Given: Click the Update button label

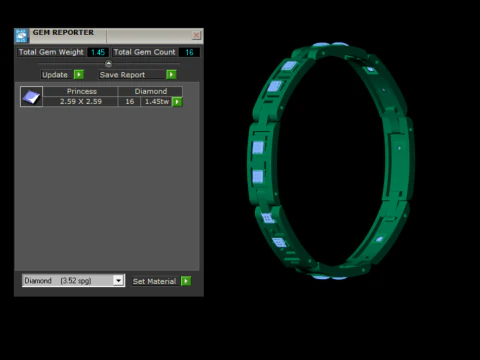Looking at the screenshot, I should coord(55,75).
